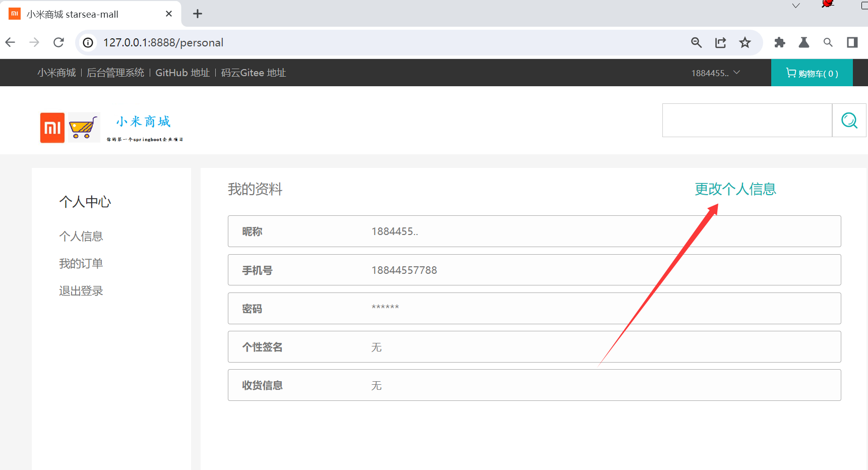The height and width of the screenshot is (470, 868).
Task: Click the address bar URL 127.0.0.1:8888/personal
Action: pyautogui.click(x=163, y=42)
